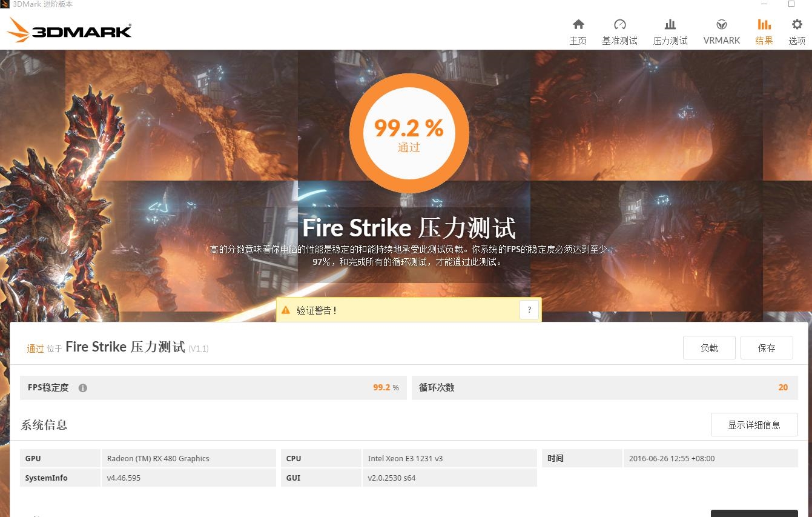Click the 循环次数 value 20

(783, 387)
